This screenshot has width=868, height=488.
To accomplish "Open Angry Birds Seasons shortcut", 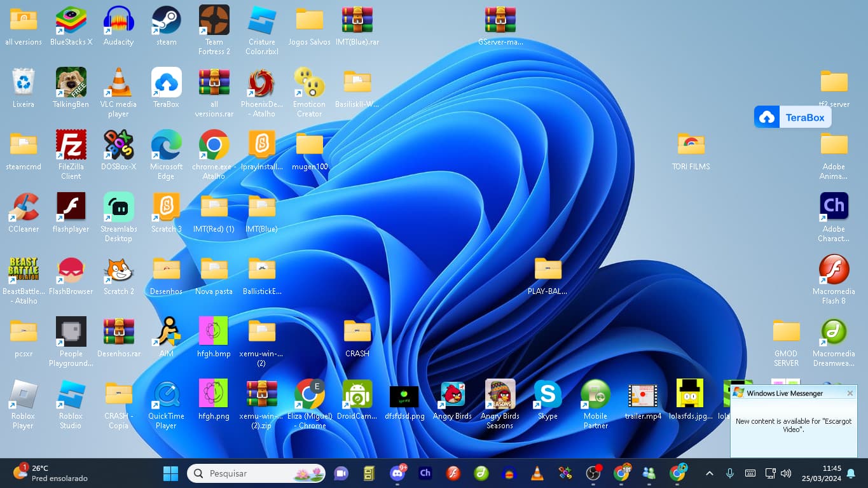I will [500, 395].
